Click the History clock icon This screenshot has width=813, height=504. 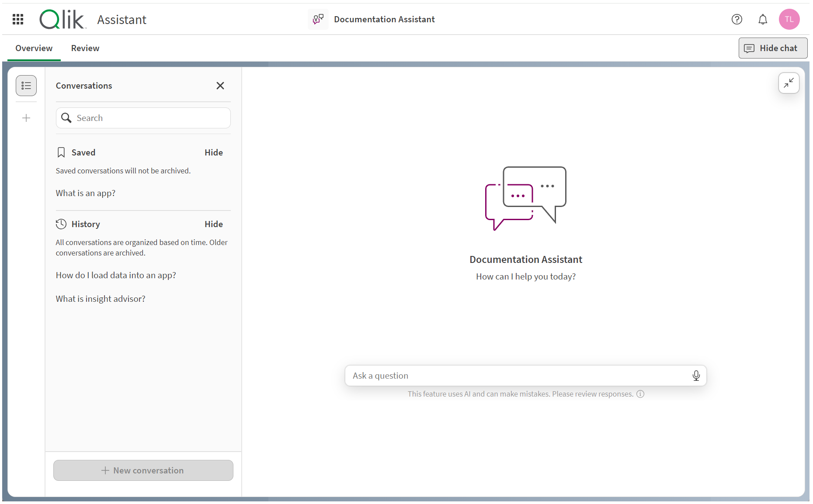(61, 224)
